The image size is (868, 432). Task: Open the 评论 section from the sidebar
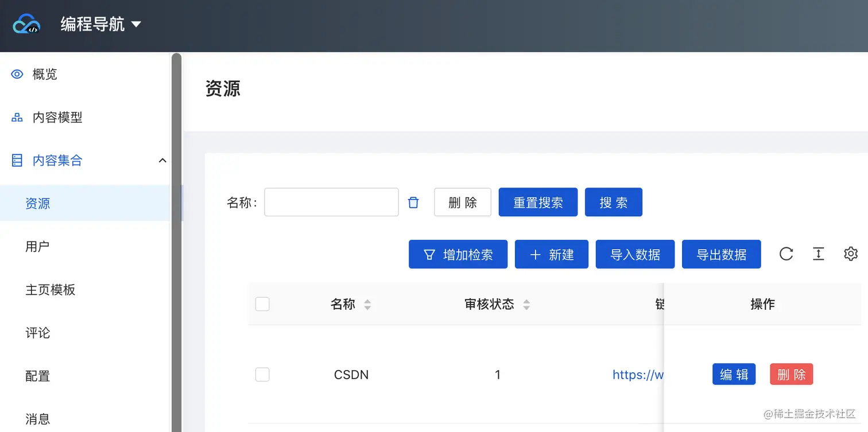click(37, 333)
